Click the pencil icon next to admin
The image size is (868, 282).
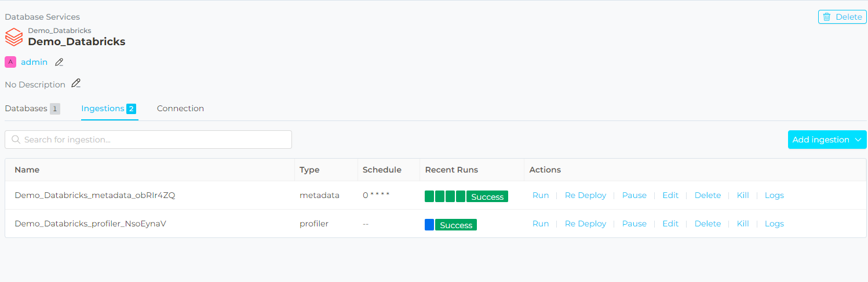coord(59,62)
